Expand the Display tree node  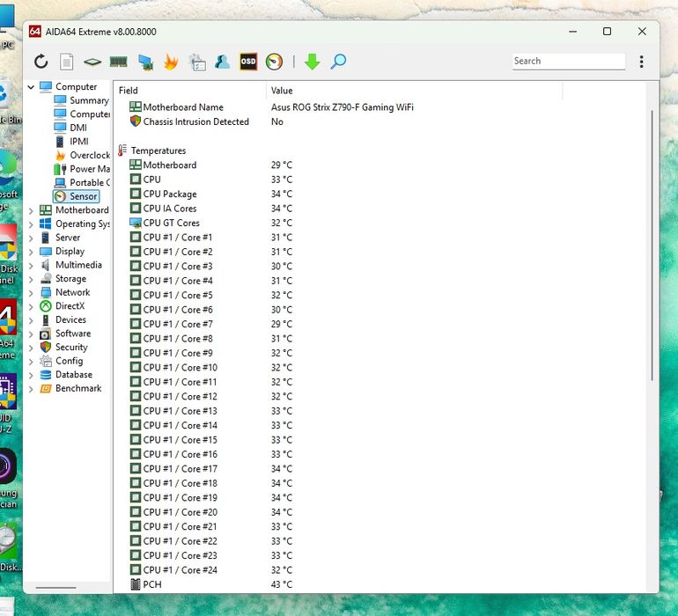coord(31,252)
